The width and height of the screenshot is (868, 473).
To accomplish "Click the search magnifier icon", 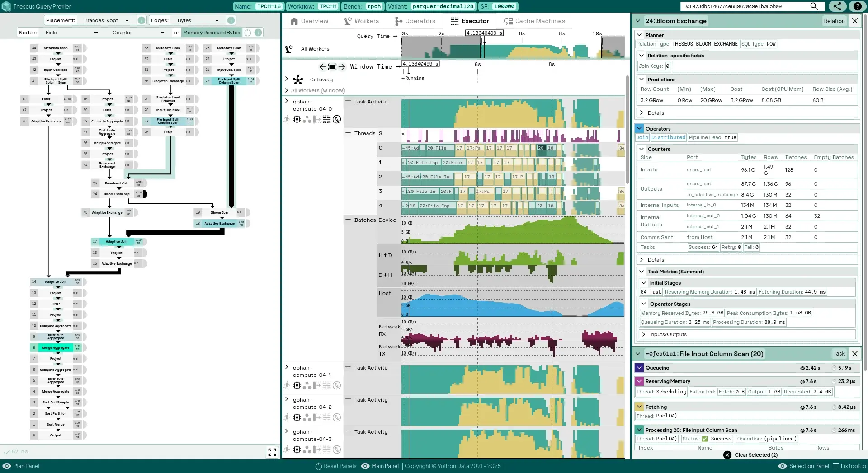I will pos(814,6).
